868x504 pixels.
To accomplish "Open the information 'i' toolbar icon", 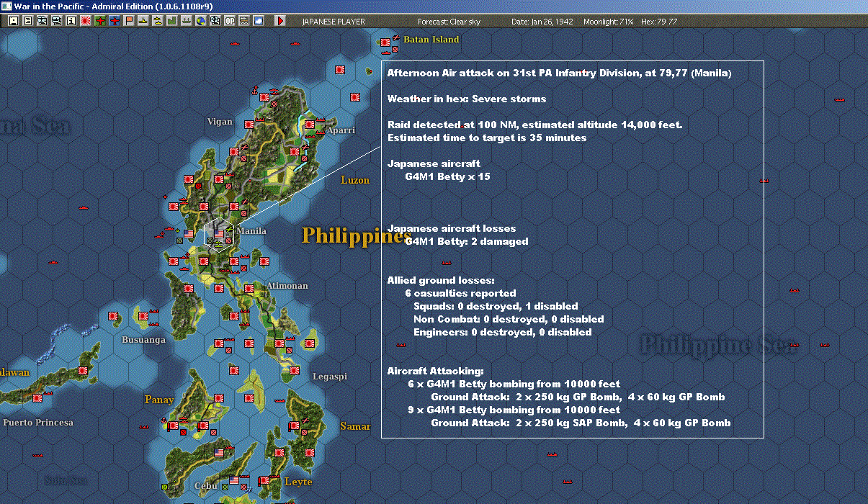I will pos(71,21).
